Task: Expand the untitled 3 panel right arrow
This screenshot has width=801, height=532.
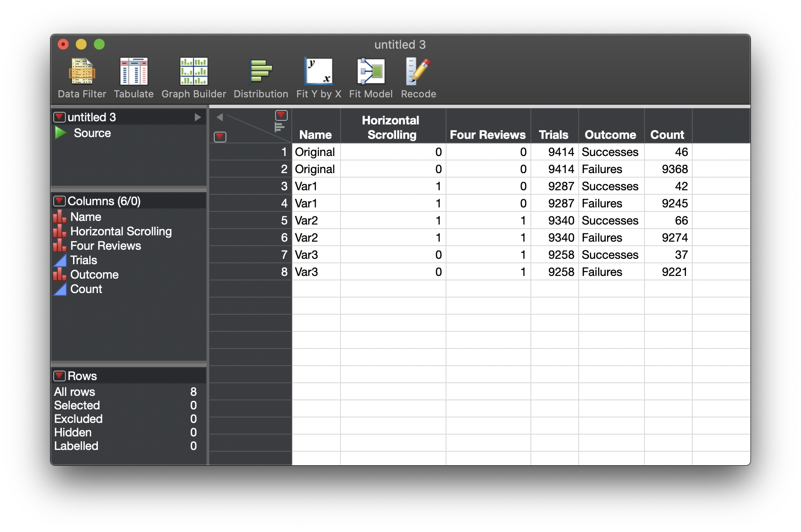Action: tap(198, 117)
